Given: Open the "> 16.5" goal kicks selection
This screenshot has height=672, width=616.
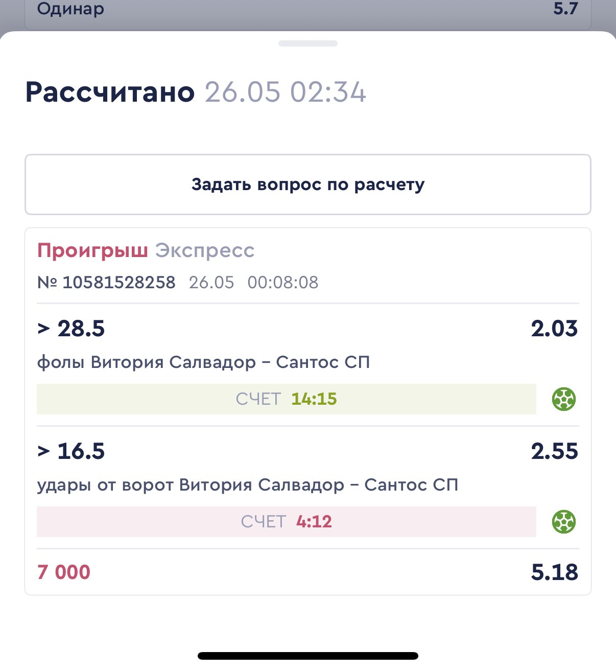Looking at the screenshot, I should [x=71, y=451].
